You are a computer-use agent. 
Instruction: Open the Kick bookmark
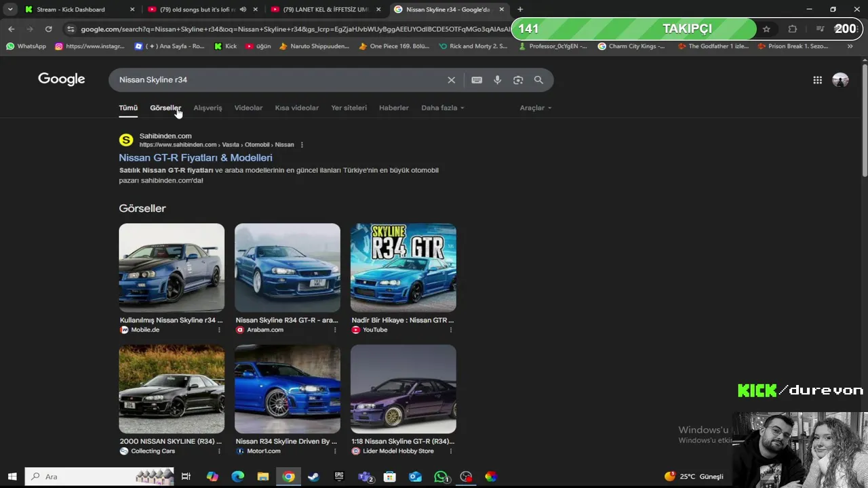coord(225,46)
